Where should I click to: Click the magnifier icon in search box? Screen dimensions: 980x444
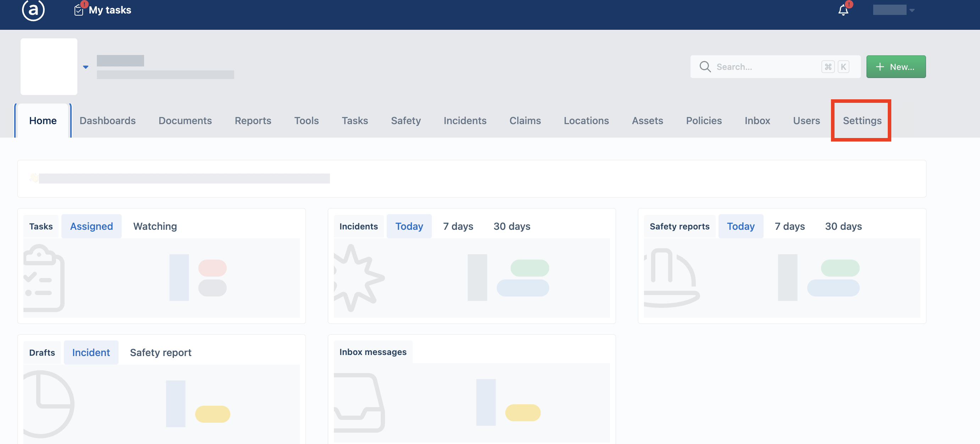coord(705,67)
